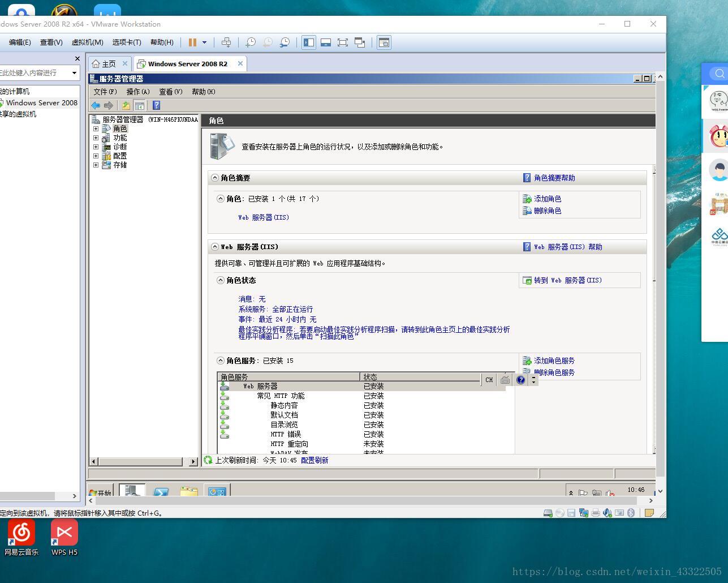The height and width of the screenshot is (583, 728).
Task: Collapse the 角色状态 section
Action: [221, 280]
